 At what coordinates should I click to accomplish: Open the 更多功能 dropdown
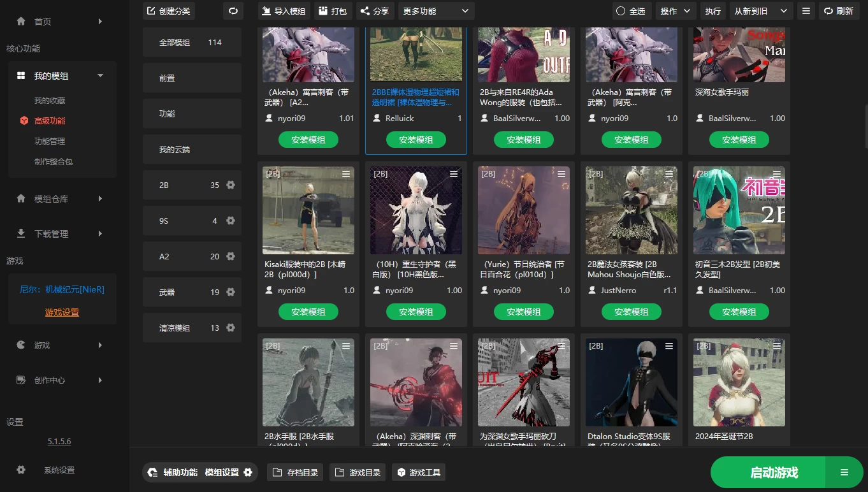coord(436,11)
